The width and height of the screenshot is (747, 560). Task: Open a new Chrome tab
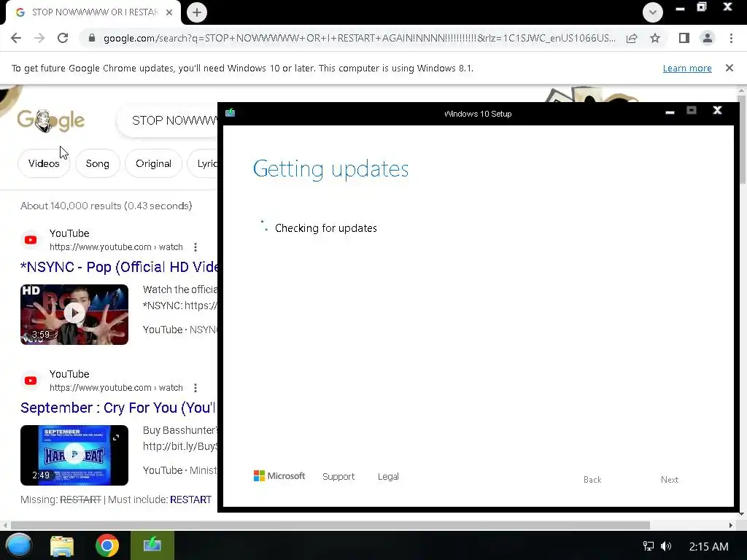pos(197,12)
